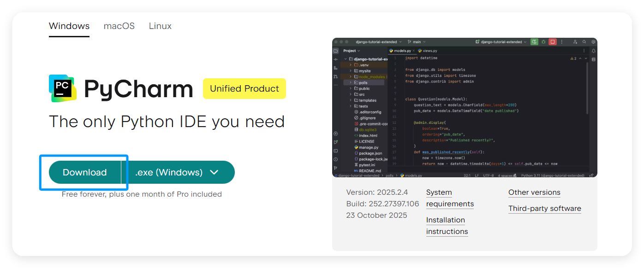
Task: Click the Code With Me user icon
Action: (575, 42)
